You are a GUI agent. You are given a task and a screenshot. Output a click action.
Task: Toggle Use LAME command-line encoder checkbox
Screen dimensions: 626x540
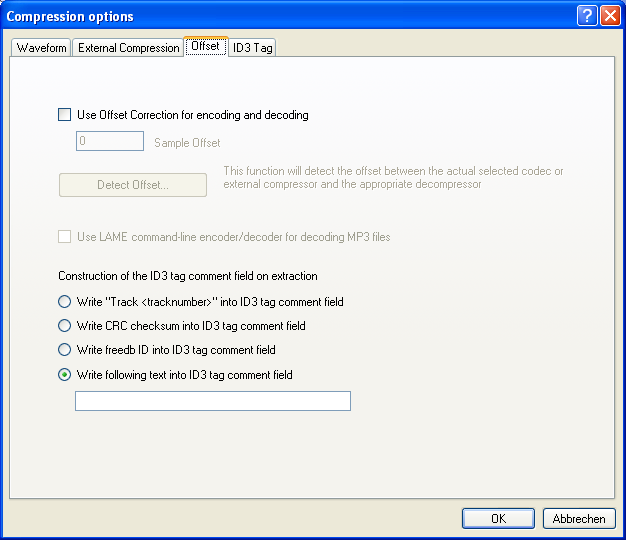(x=66, y=237)
